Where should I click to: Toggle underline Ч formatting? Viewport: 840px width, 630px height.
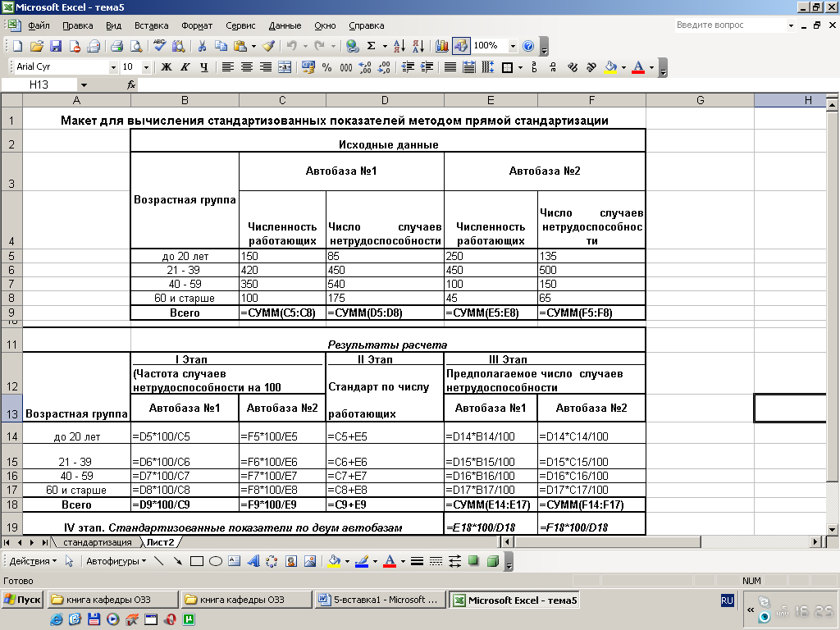pyautogui.click(x=204, y=67)
